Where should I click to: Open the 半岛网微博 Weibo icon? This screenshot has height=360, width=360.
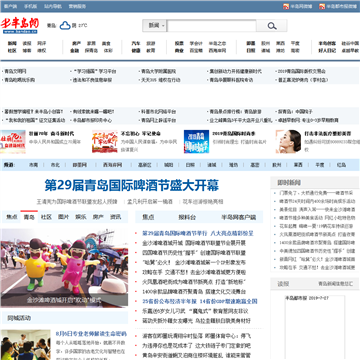pyautogui.click(x=286, y=6)
